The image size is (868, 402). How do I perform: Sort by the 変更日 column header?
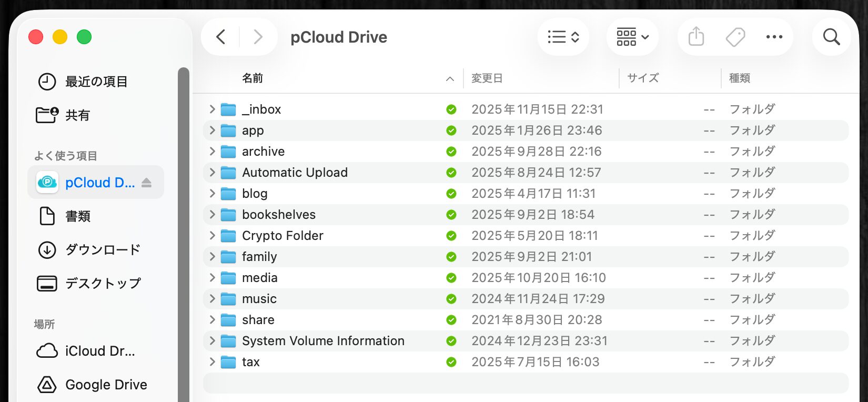coord(487,78)
